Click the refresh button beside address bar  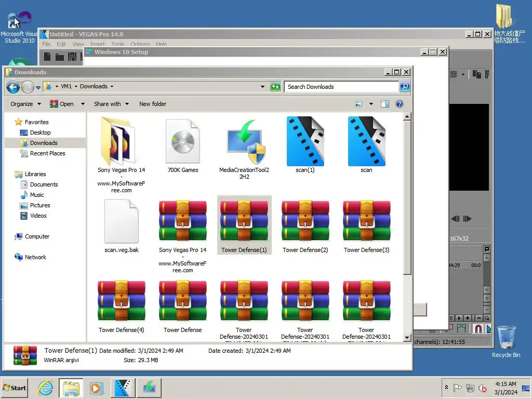[275, 87]
